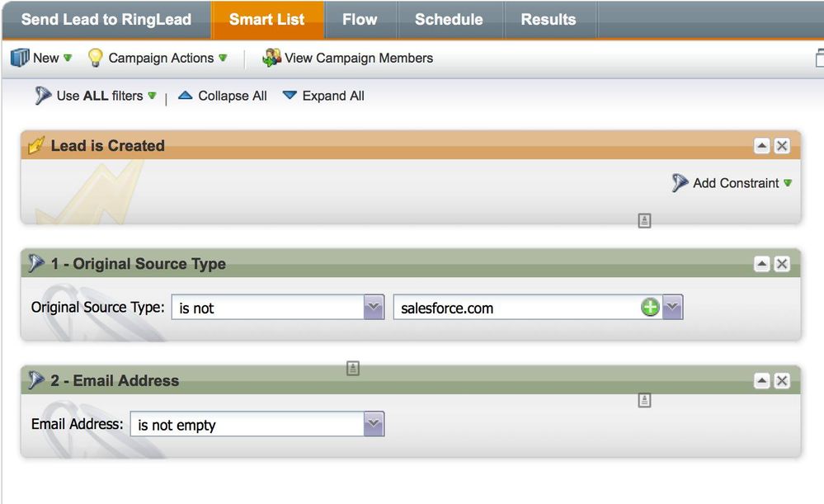Open the Schedule tab

(x=449, y=20)
